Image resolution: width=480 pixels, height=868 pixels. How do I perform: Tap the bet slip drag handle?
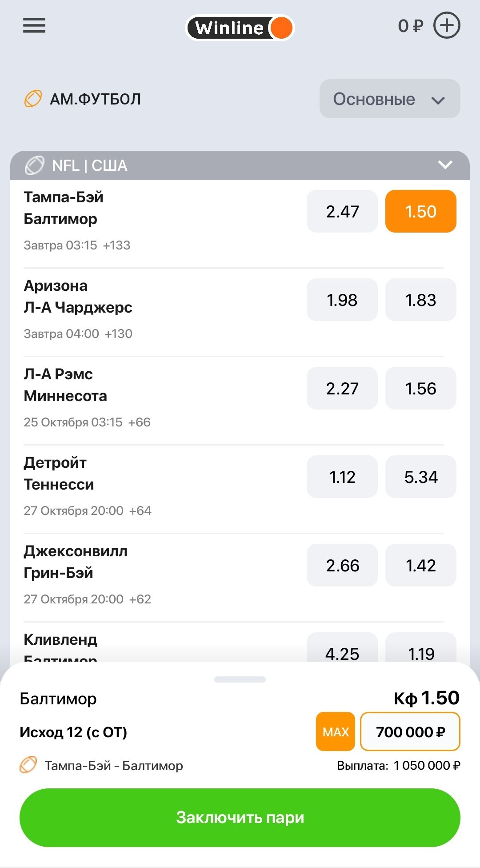240,679
